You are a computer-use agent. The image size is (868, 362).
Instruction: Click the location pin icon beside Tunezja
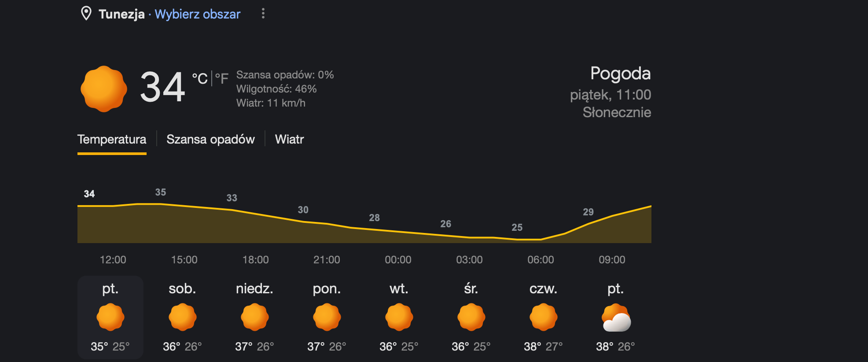[x=86, y=14]
